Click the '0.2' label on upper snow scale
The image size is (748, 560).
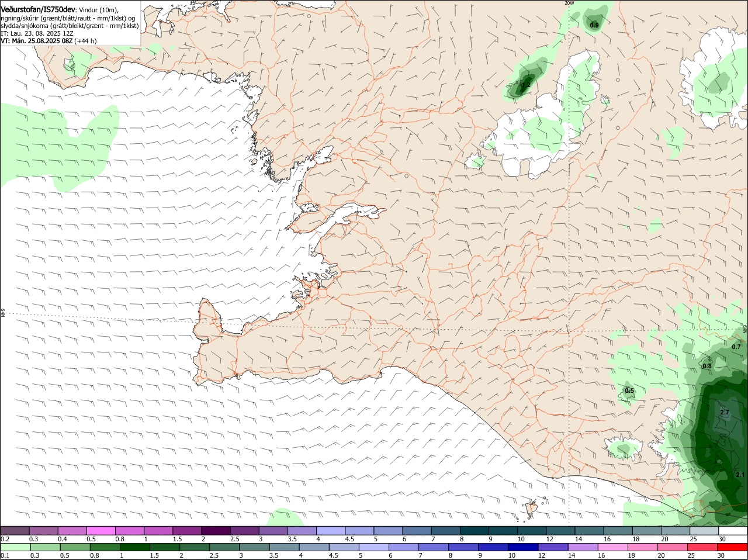point(5,538)
